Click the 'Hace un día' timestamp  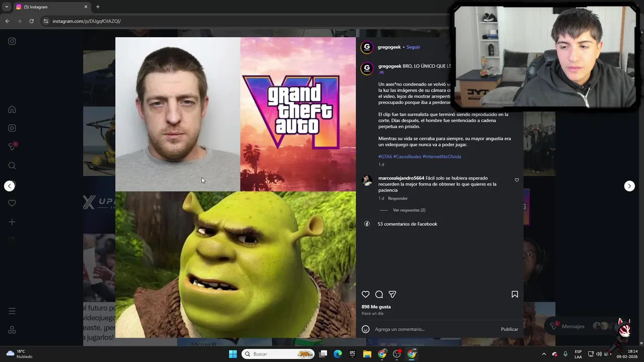[372, 313]
